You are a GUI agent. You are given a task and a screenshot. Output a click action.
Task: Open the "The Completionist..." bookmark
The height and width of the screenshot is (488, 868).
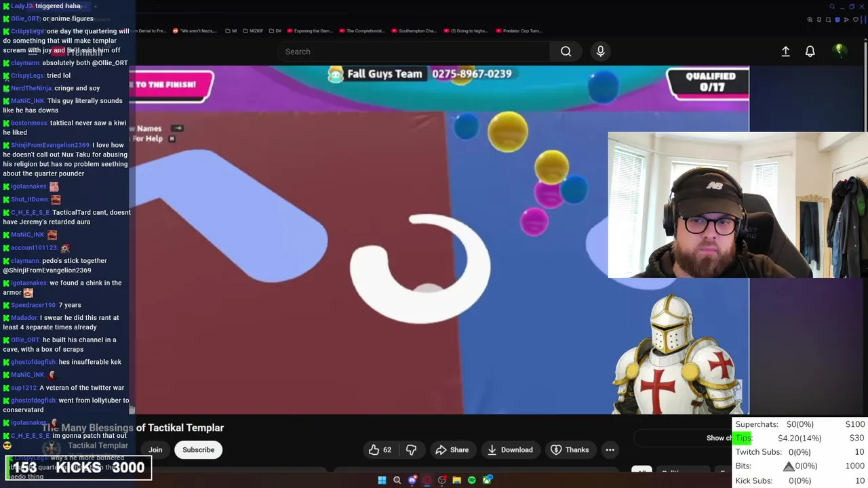[362, 30]
